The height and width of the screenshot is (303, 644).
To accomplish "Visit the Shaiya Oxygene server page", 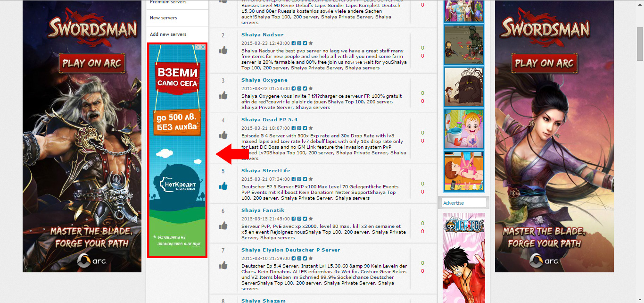I will coord(264,80).
